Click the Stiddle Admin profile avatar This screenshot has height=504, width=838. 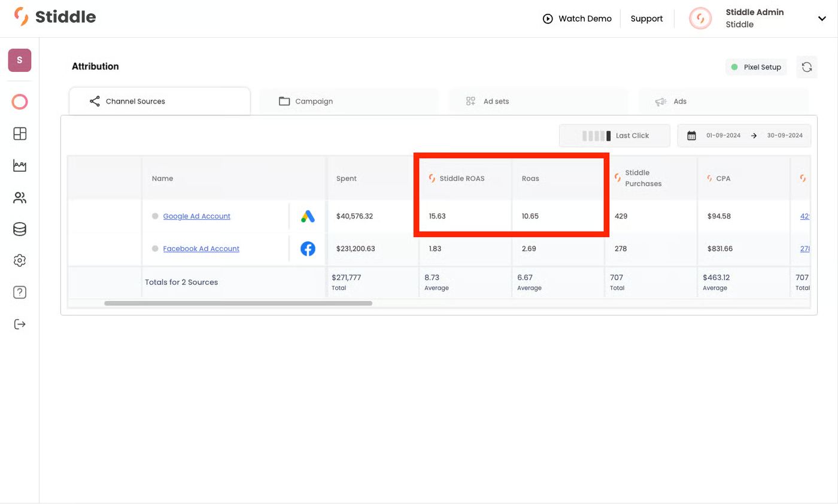[x=700, y=19]
